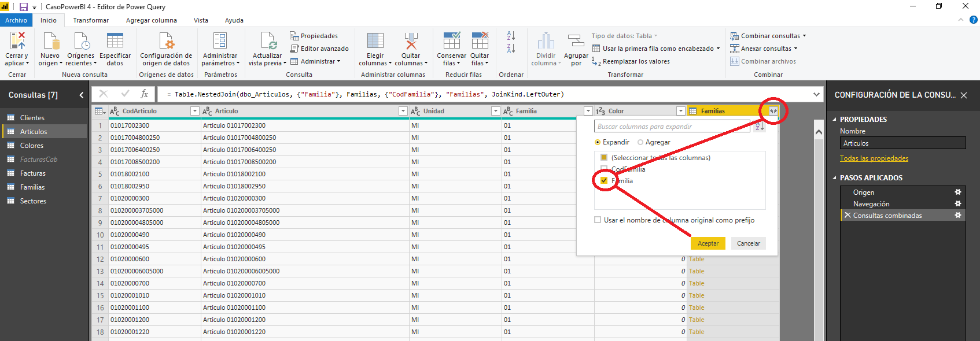Click gear icon for Consultas combinadas step

[957, 215]
